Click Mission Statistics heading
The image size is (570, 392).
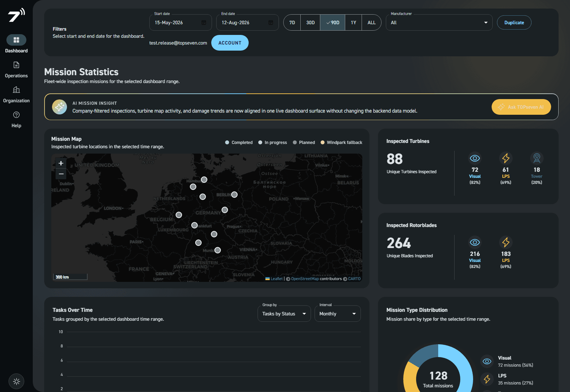tap(81, 72)
